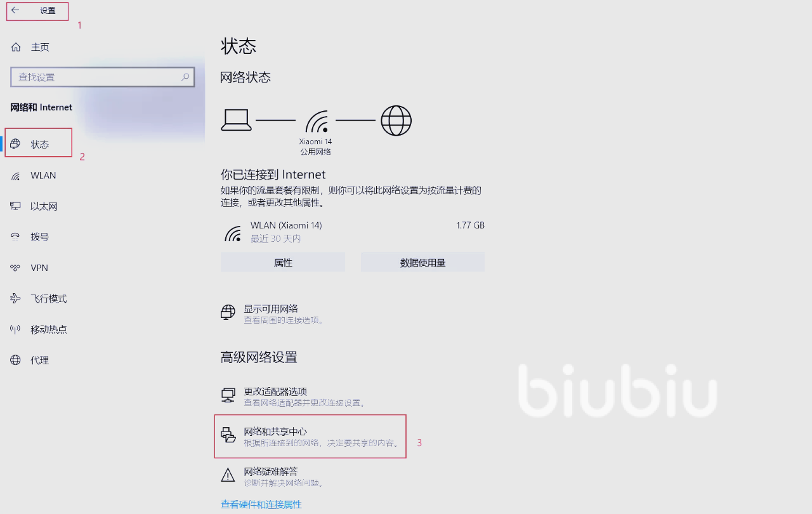Click 查看硬件和连接属性 link
Screen dimensions: 812x514
(x=261, y=504)
